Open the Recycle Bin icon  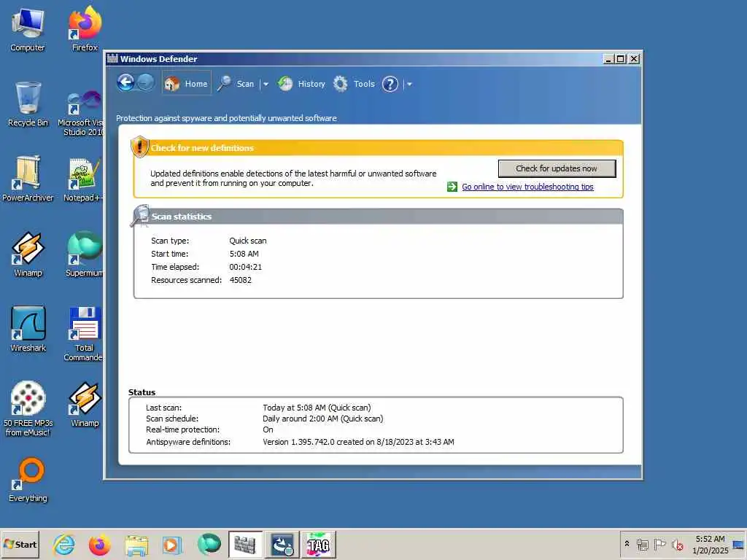[x=28, y=104]
